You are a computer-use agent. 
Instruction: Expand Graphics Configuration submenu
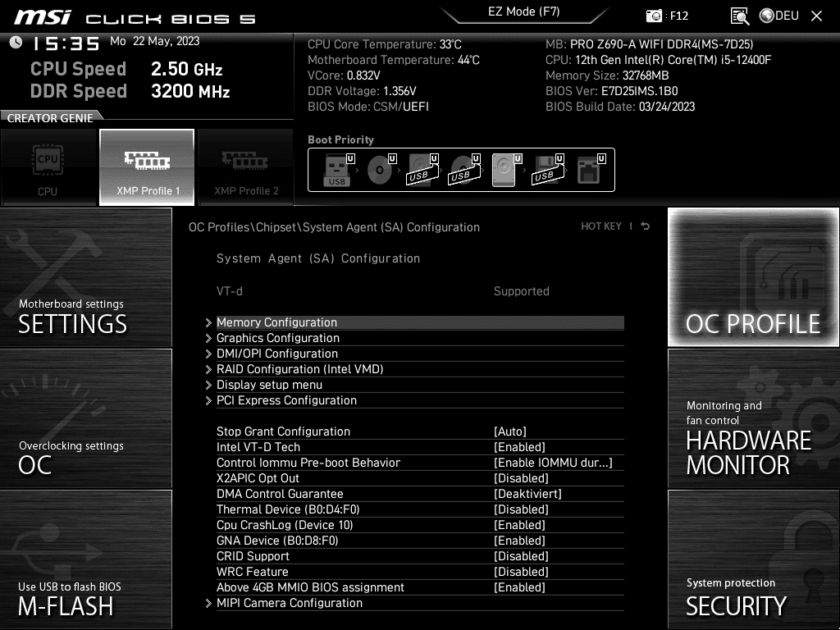click(x=420, y=338)
